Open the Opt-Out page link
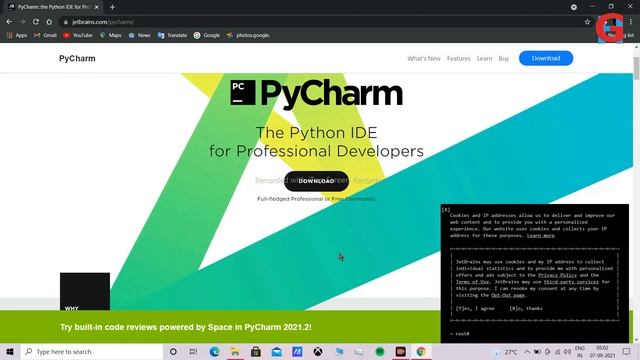The height and width of the screenshot is (360, 640). point(508,295)
